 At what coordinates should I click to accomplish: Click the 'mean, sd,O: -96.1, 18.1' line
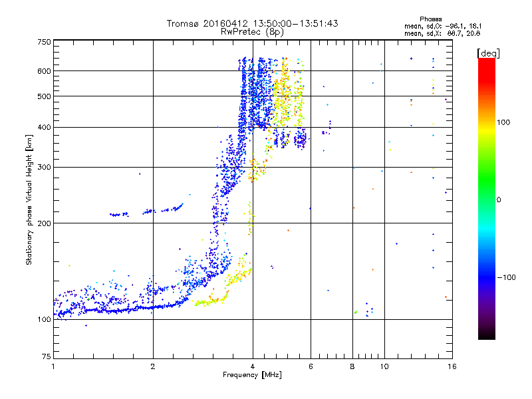click(x=443, y=26)
